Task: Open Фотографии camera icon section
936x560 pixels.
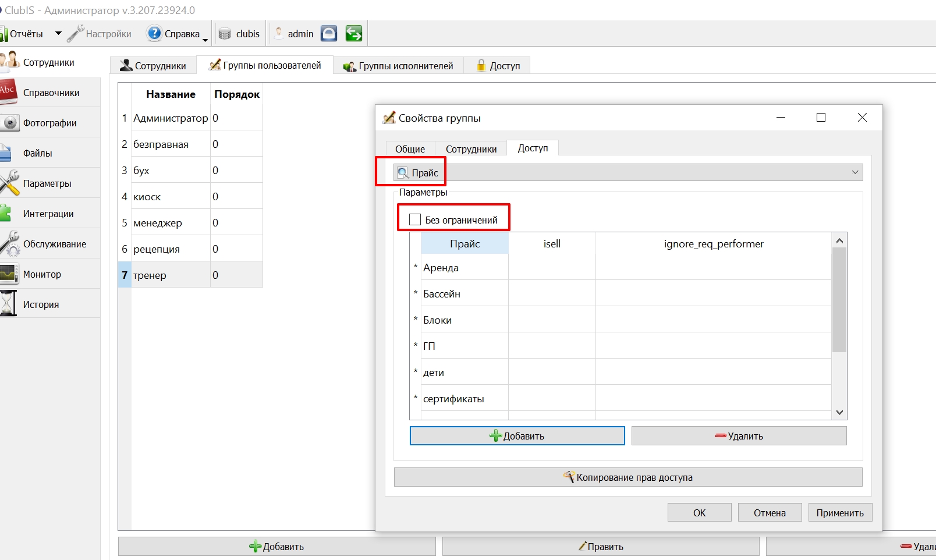Action: 49,123
